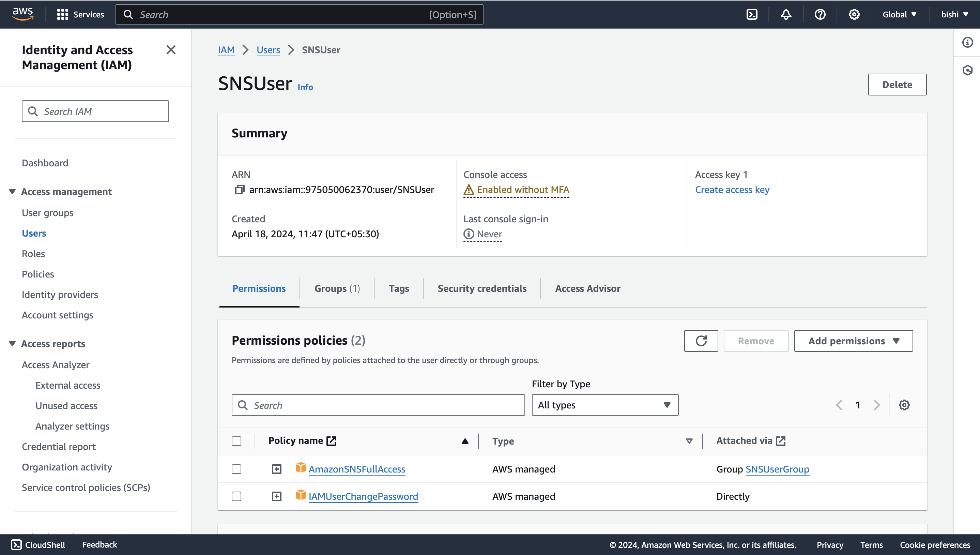
Task: Click the Search IAM input field
Action: tap(95, 111)
